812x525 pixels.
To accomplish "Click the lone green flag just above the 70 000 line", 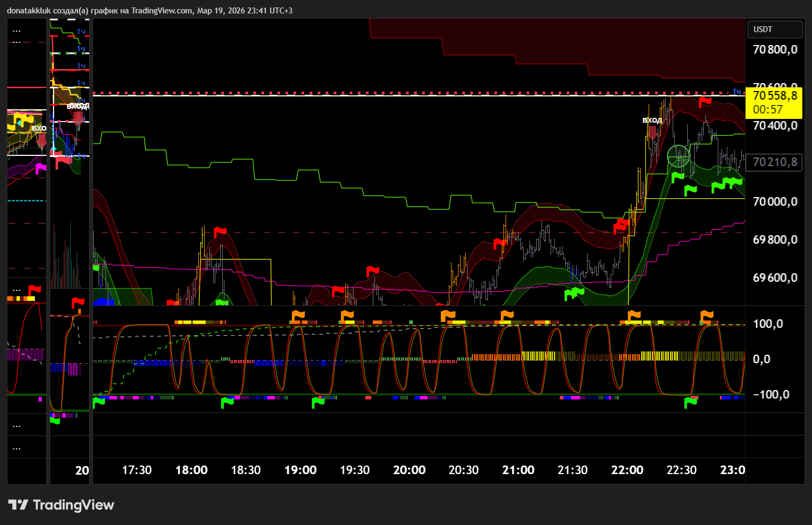I will click(690, 190).
